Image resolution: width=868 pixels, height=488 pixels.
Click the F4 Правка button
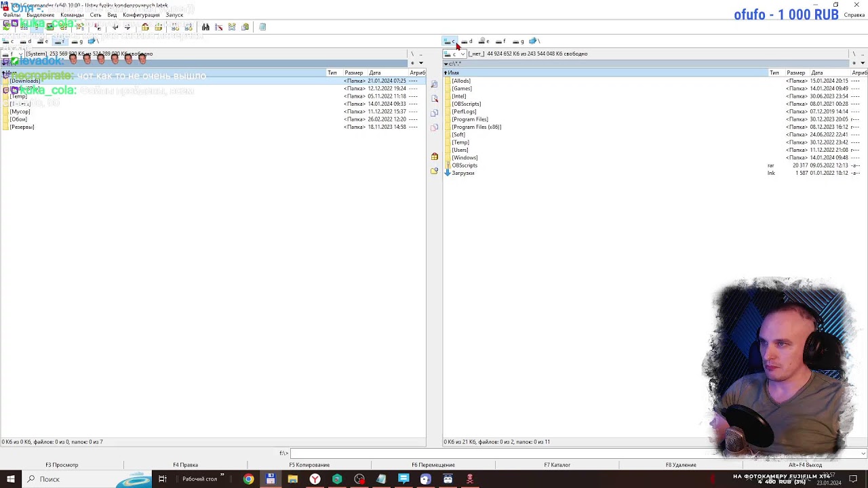tap(185, 465)
